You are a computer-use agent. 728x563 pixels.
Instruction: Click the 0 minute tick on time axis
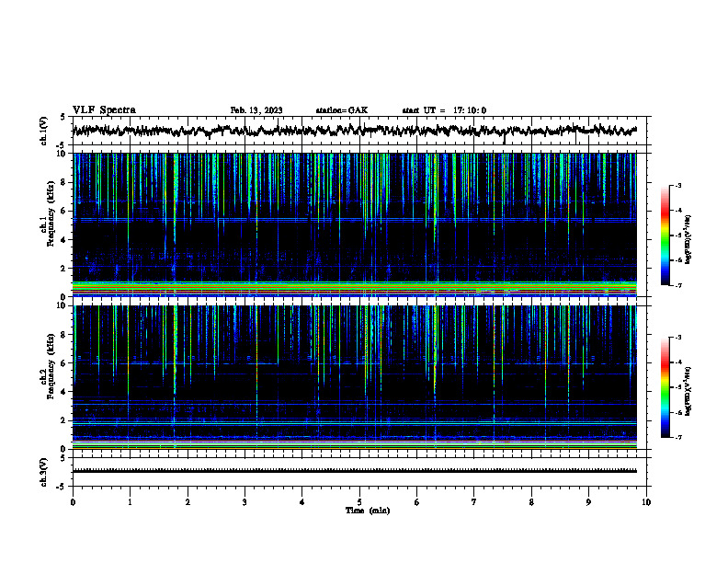click(x=73, y=502)
